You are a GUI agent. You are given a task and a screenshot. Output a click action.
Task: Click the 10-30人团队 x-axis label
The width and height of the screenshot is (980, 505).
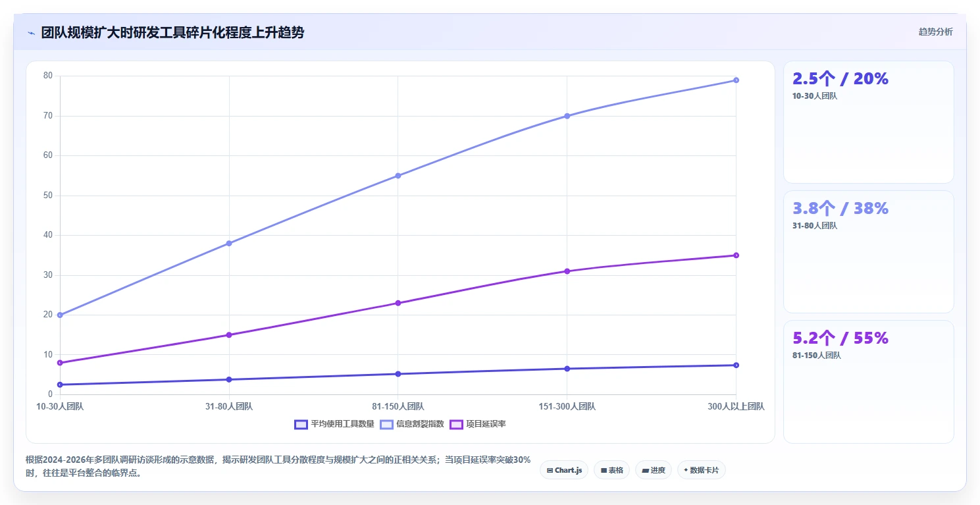click(x=60, y=407)
